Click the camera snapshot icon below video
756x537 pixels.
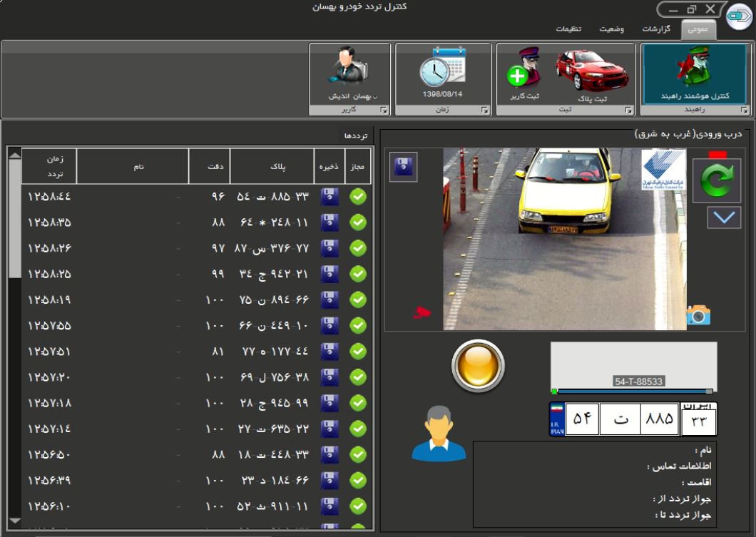pyautogui.click(x=698, y=315)
